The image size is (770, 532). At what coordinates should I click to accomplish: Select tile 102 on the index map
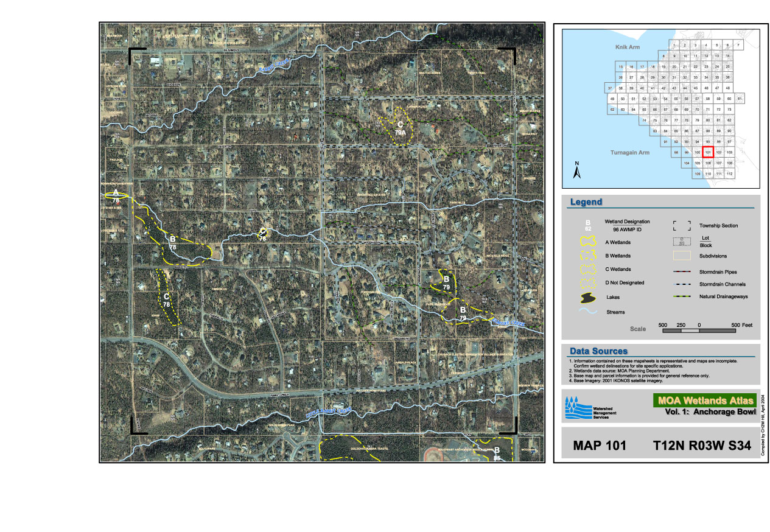[x=718, y=152]
